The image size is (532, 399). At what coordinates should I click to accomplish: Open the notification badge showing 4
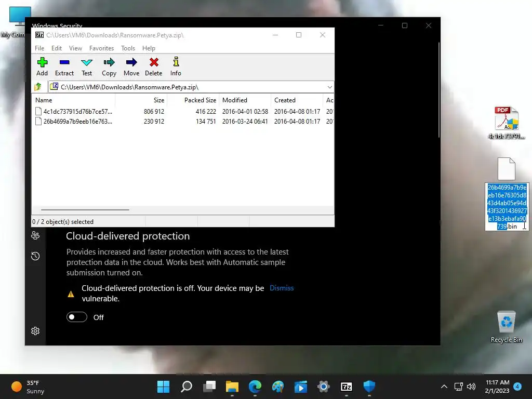(517, 387)
